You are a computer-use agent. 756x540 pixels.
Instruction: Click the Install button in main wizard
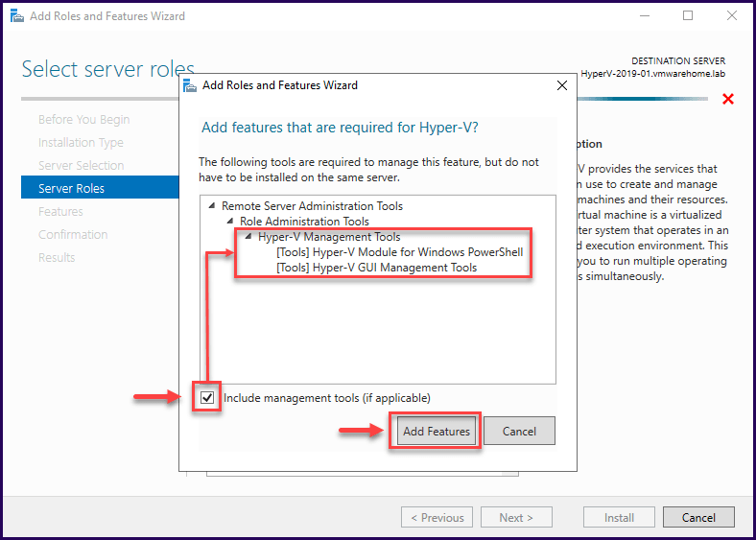point(619,518)
